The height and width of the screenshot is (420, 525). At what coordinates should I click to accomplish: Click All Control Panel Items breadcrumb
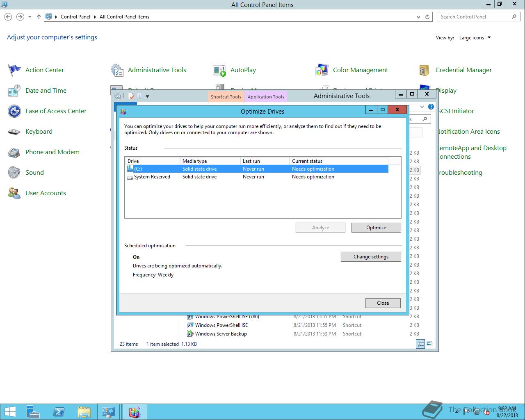pos(124,17)
